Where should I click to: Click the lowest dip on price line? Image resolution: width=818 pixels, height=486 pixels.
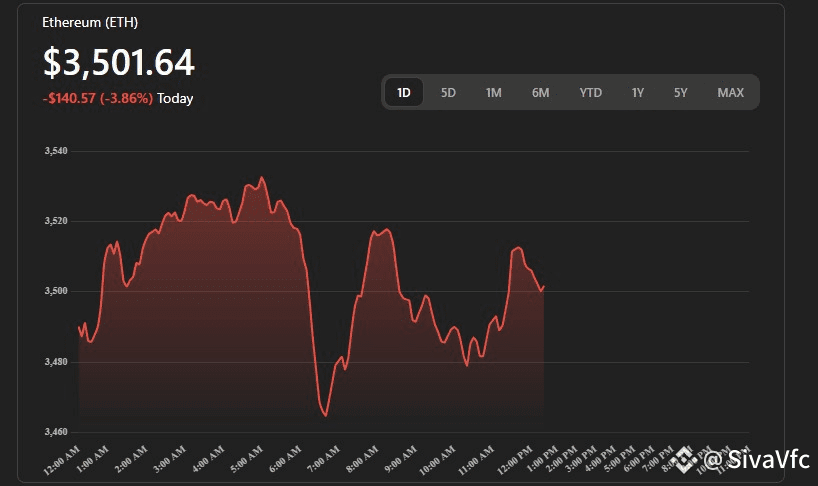[326, 415]
